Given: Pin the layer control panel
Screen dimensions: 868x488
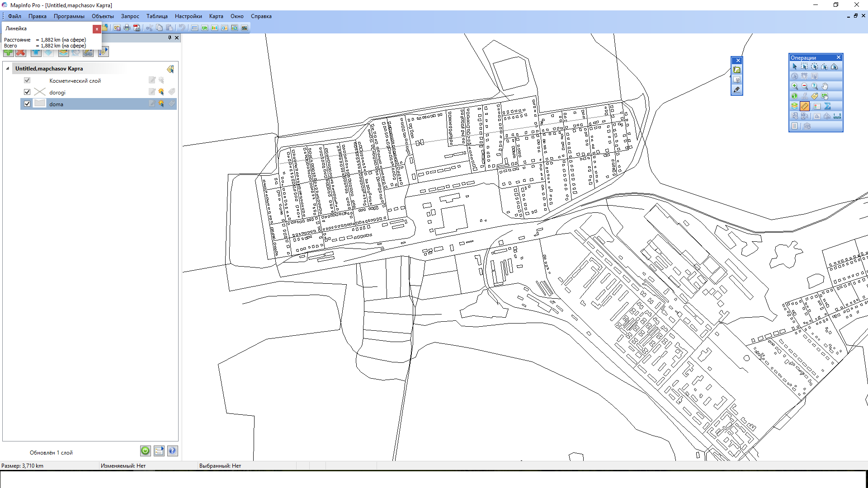Looking at the screenshot, I should pos(170,38).
